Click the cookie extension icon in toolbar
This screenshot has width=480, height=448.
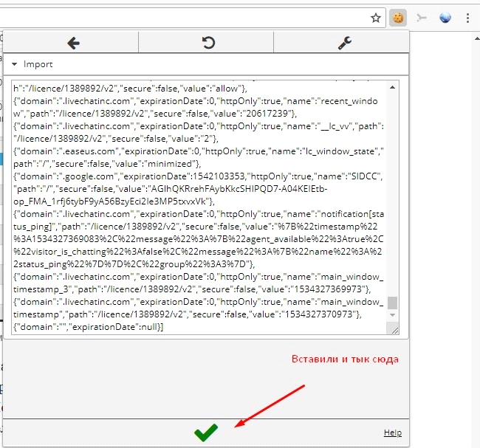click(398, 17)
